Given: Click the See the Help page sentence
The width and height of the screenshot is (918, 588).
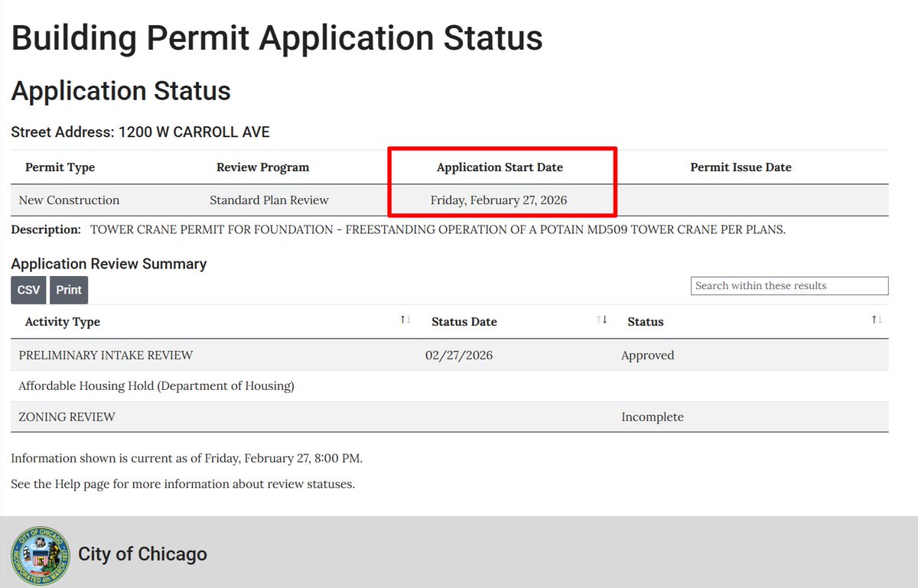Looking at the screenshot, I should [183, 484].
